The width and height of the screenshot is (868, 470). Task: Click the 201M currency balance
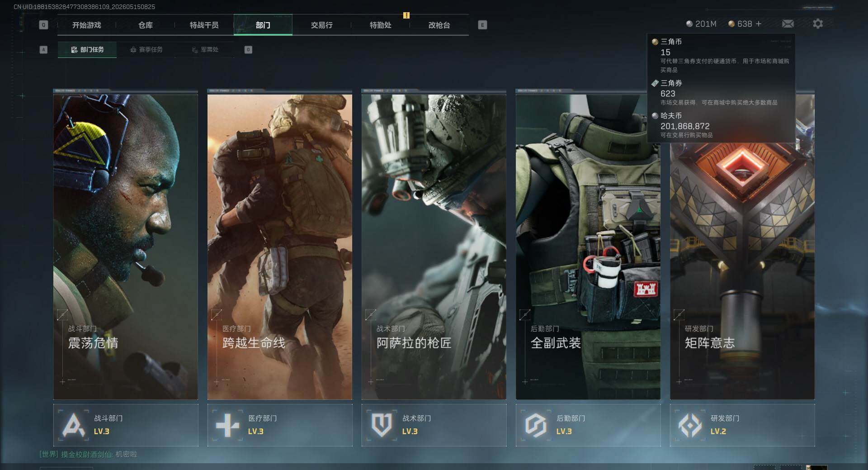(706, 24)
